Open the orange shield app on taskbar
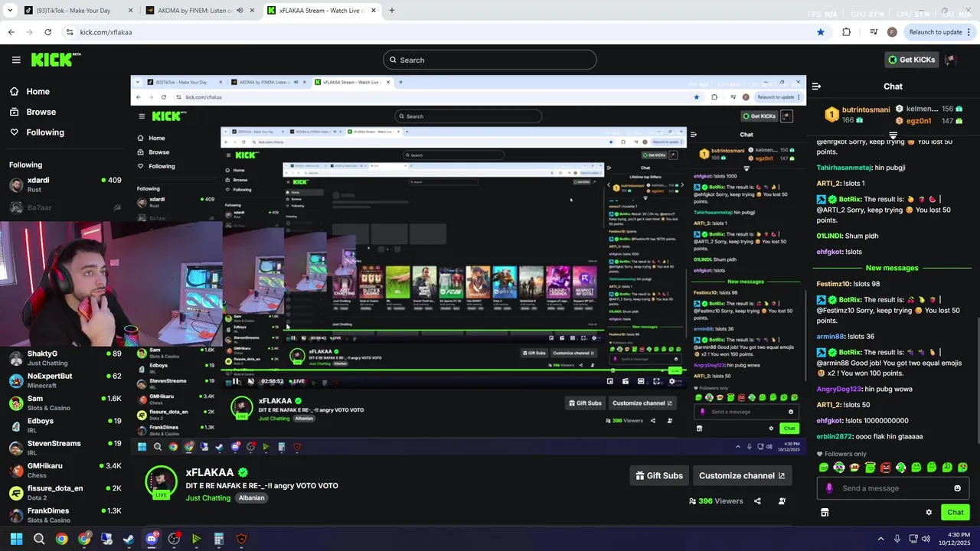The height and width of the screenshot is (551, 980). [x=242, y=539]
